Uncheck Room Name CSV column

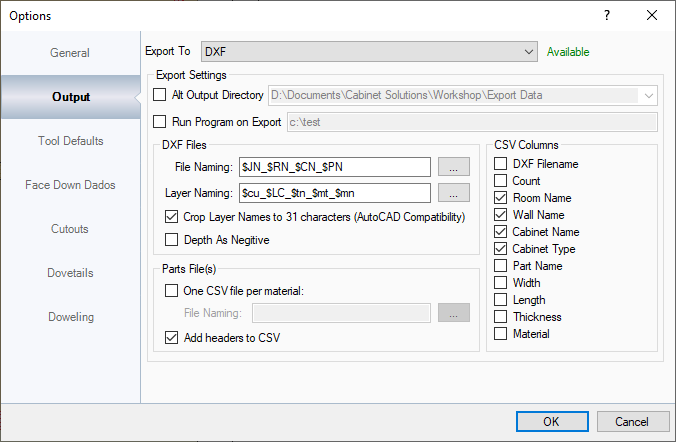(x=501, y=198)
